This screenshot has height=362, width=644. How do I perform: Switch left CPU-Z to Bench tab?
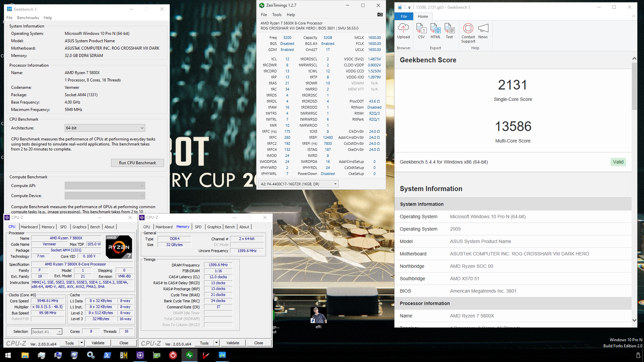95,227
